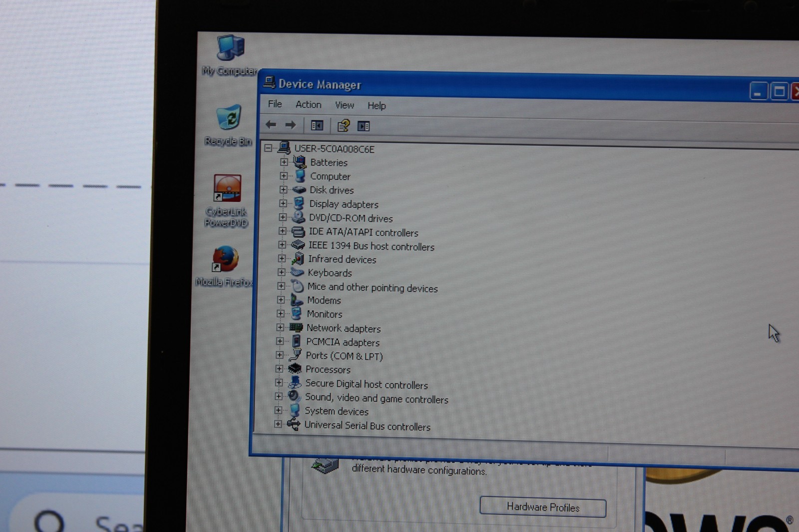Select the Display adapters icon
Viewport: 799px width, 532px height.
(x=299, y=203)
